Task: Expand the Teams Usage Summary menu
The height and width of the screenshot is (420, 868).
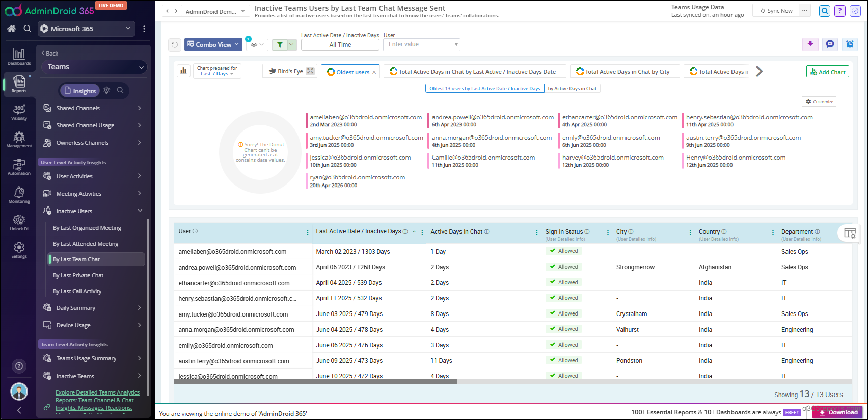Action: (92, 358)
